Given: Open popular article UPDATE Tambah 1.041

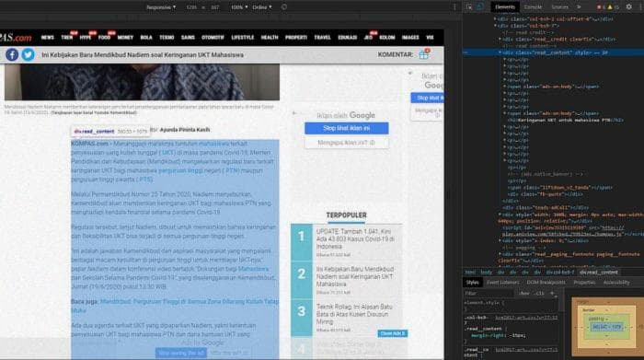Looking at the screenshot, I should (355, 238).
